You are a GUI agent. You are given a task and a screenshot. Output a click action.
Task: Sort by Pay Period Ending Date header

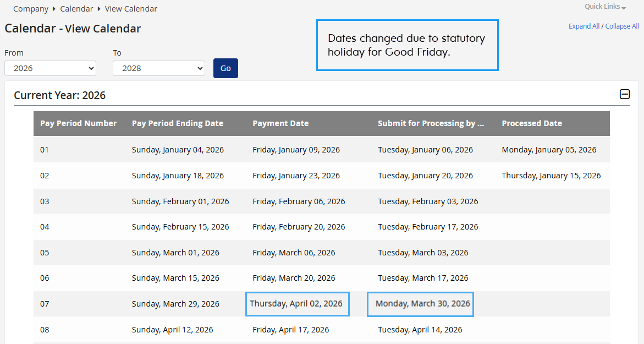pyautogui.click(x=177, y=123)
